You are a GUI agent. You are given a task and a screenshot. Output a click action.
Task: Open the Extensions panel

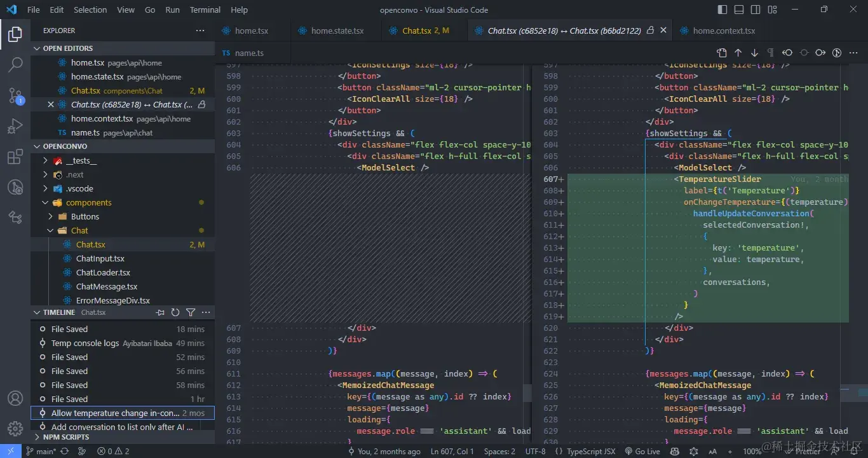(x=15, y=156)
